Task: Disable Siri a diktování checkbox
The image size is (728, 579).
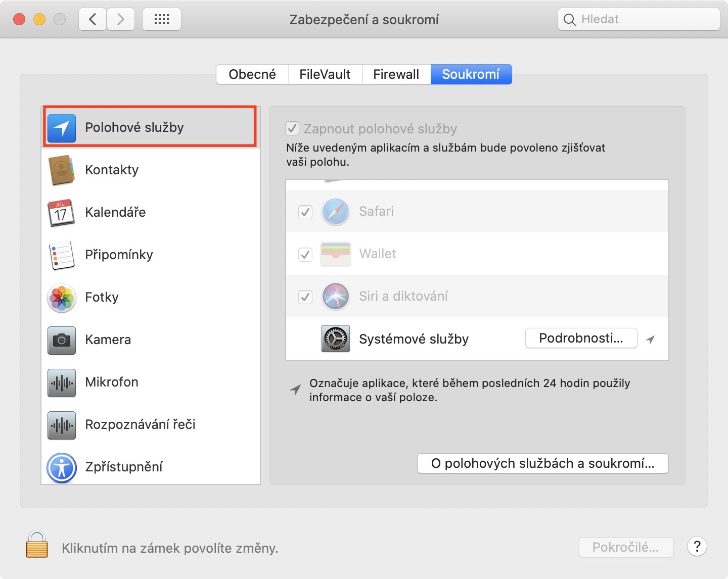Action: (305, 297)
